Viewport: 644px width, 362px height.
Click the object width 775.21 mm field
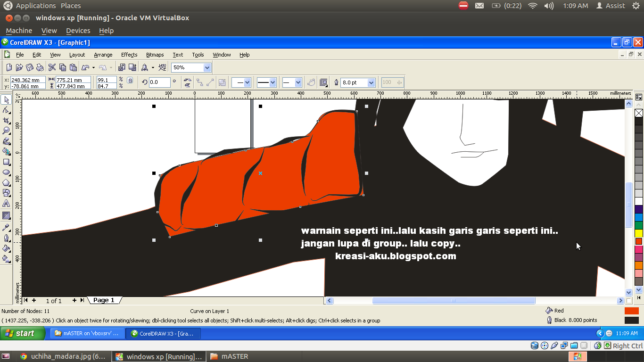coord(73,80)
